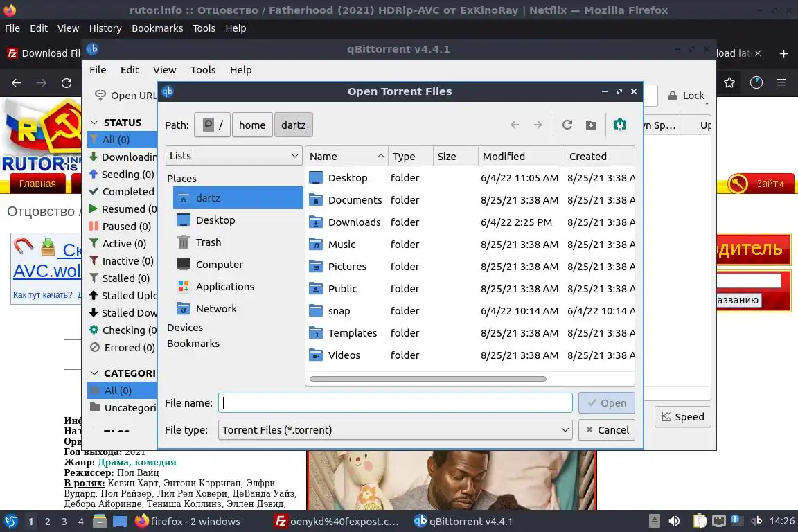
Task: Select the snap folder in file list
Action: (339, 310)
